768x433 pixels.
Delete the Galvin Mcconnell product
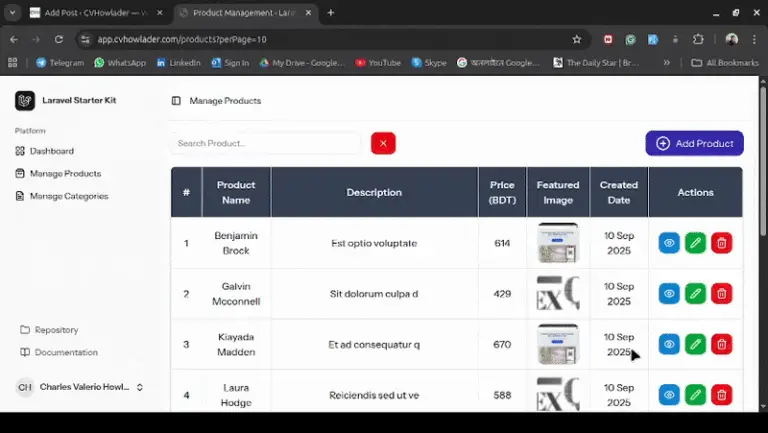(x=721, y=294)
